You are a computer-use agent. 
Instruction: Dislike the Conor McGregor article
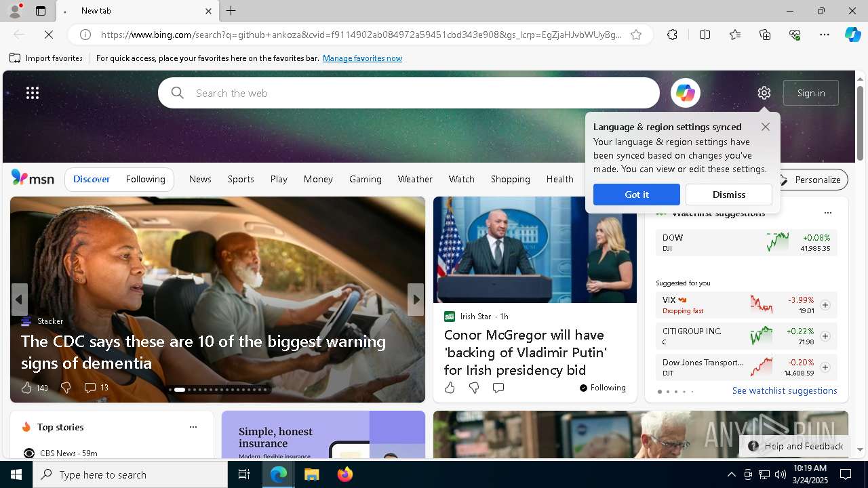coord(474,388)
